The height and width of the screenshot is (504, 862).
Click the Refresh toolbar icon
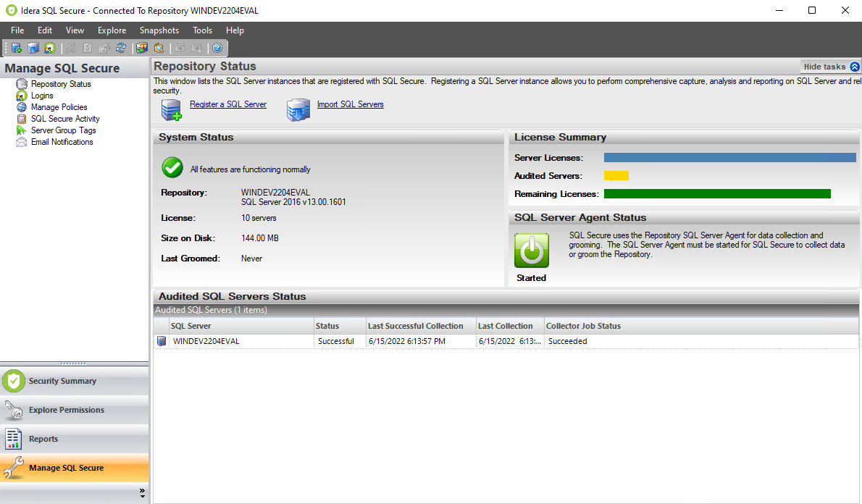(120, 49)
